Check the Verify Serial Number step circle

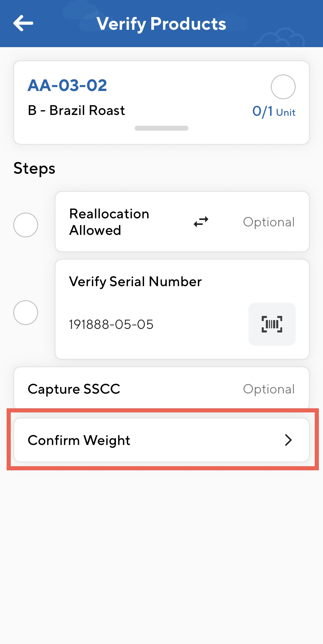[26, 312]
